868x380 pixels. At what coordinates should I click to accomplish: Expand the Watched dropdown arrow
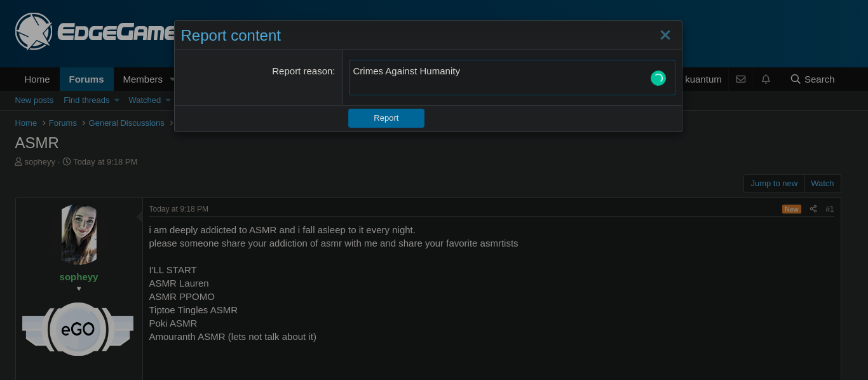pos(168,100)
